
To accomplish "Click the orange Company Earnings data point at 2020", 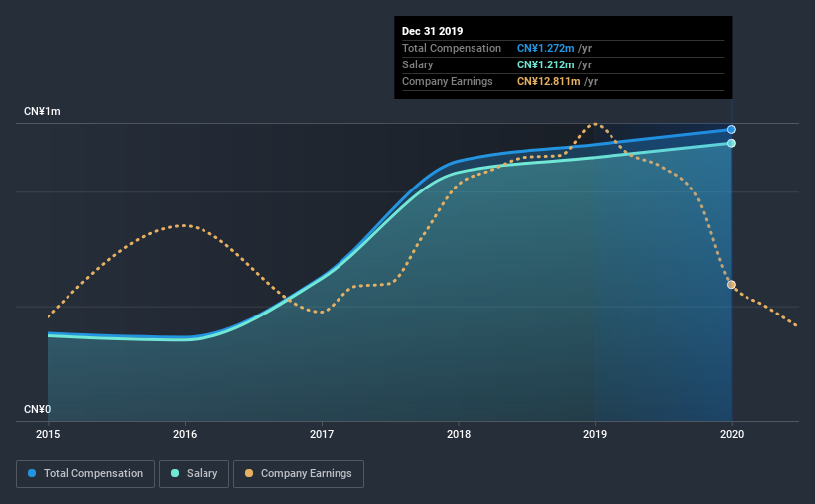I will tap(731, 285).
